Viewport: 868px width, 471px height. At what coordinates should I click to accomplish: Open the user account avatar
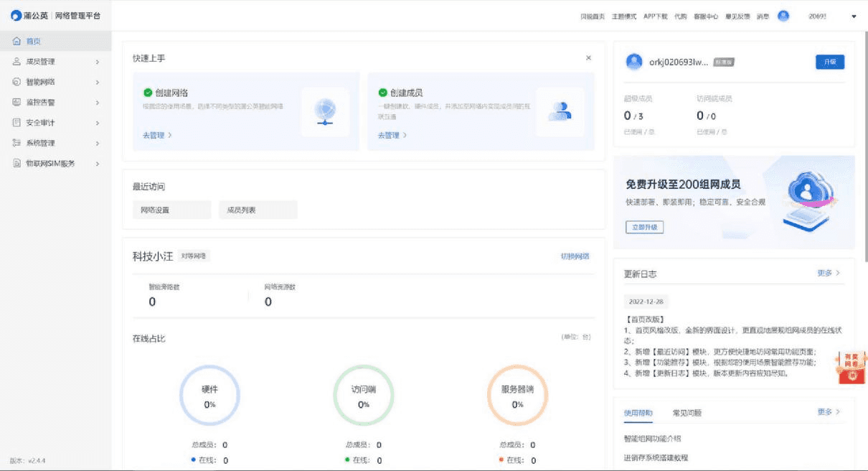pyautogui.click(x=782, y=17)
